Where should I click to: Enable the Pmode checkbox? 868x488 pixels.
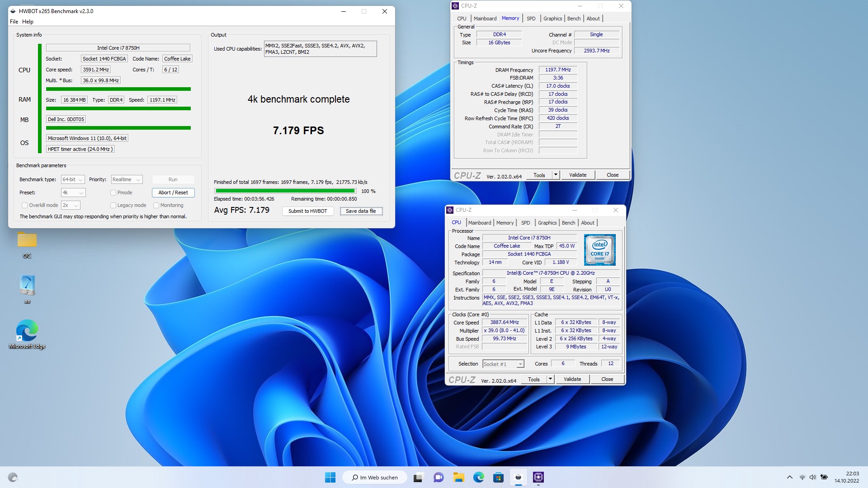tap(113, 192)
